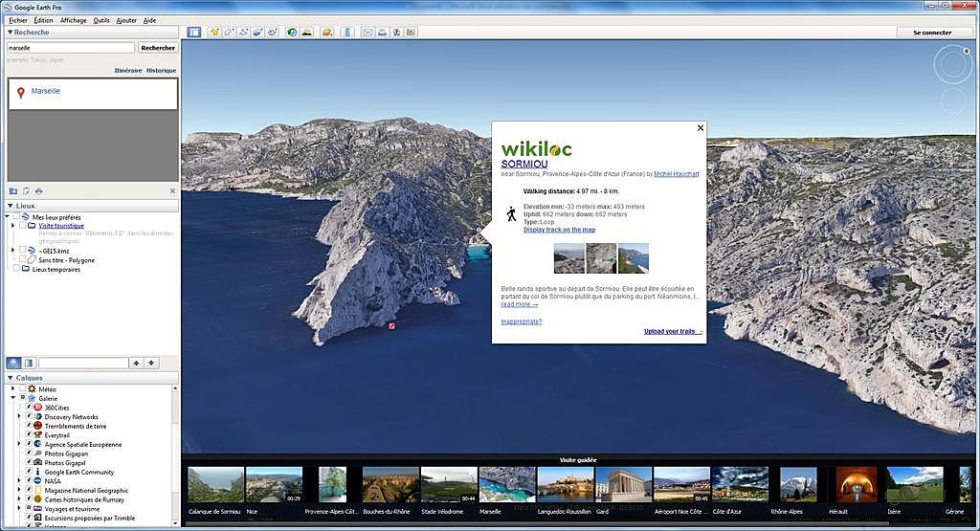Screen dimensions: 980x531
Task: Open the Stade Vélodrome tour thumbnail
Action: (449, 485)
